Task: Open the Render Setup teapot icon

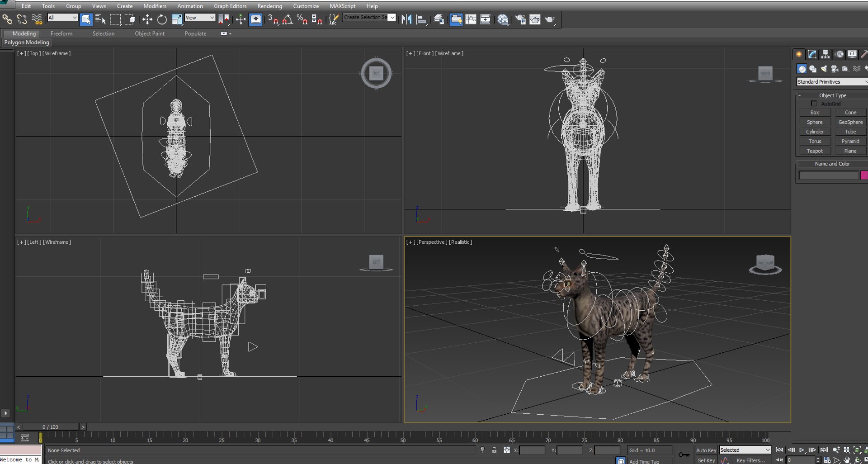Action: pos(520,19)
